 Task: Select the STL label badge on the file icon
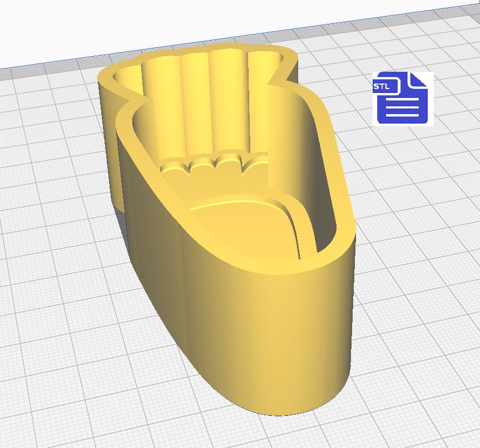[382, 86]
